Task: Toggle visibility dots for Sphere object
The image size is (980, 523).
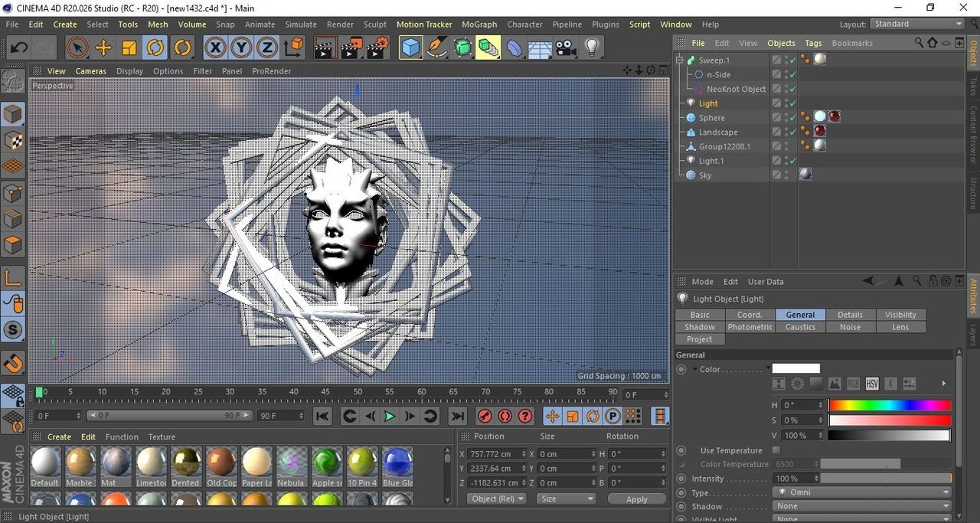Action: click(x=786, y=117)
